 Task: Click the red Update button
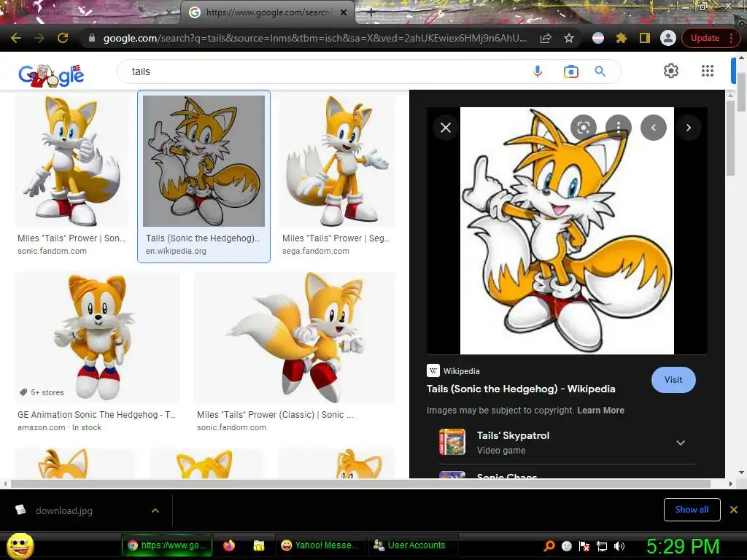tap(705, 38)
